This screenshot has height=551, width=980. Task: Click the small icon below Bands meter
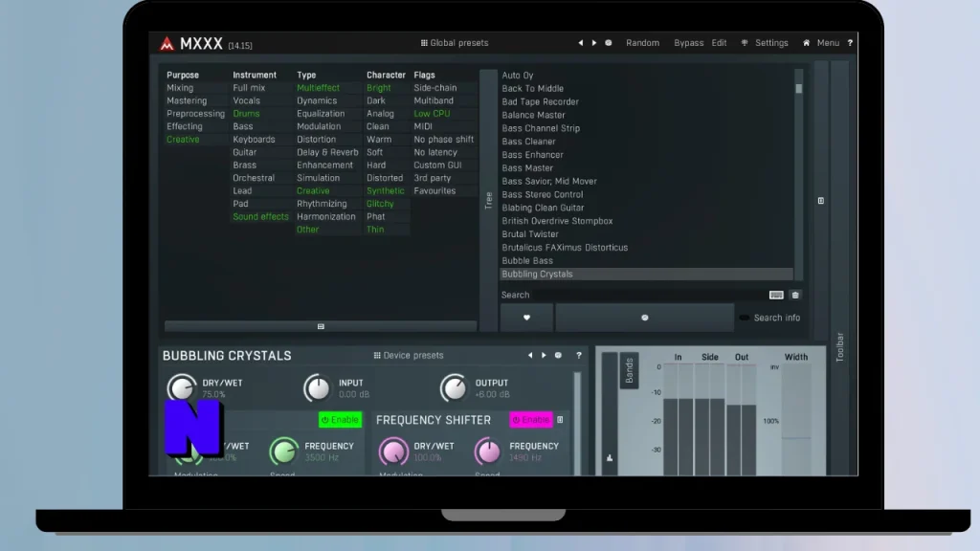610,458
